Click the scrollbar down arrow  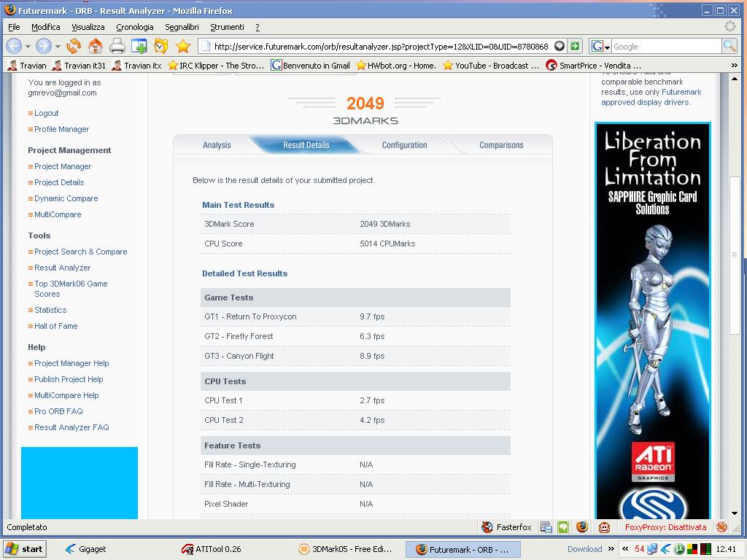pos(734,513)
